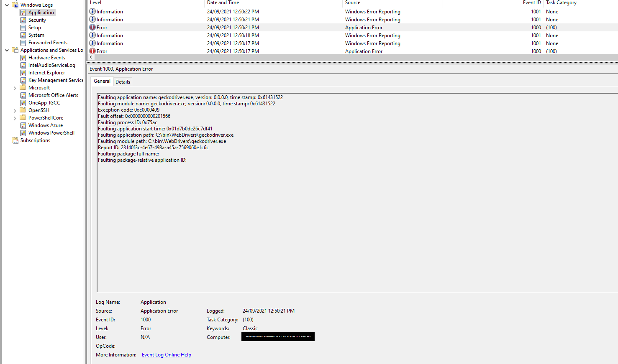Open the Event Log Online Help link
This screenshot has width=618, height=364.
[x=166, y=354]
